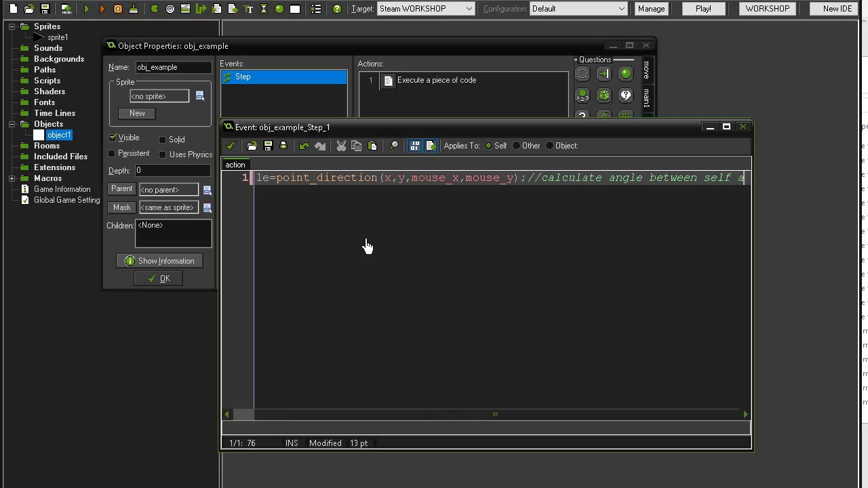This screenshot has height=488, width=868.
Task: Toggle the code completion grid button
Action: tap(414, 146)
